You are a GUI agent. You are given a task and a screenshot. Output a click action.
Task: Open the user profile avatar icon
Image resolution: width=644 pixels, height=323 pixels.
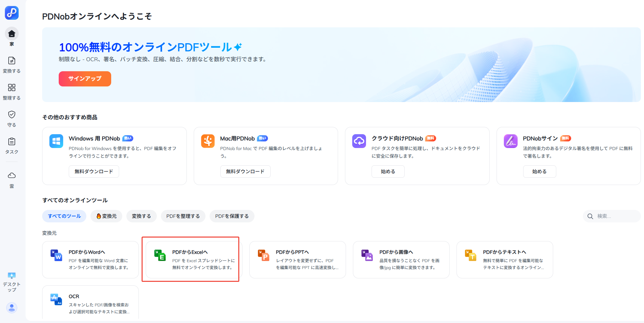(x=12, y=307)
